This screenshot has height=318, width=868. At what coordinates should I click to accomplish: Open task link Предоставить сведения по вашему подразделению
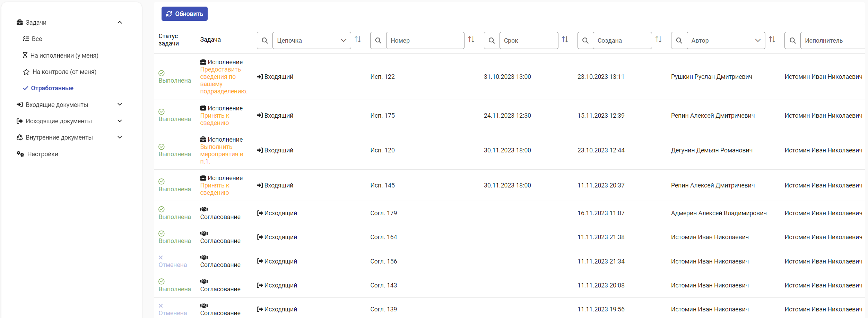click(224, 80)
